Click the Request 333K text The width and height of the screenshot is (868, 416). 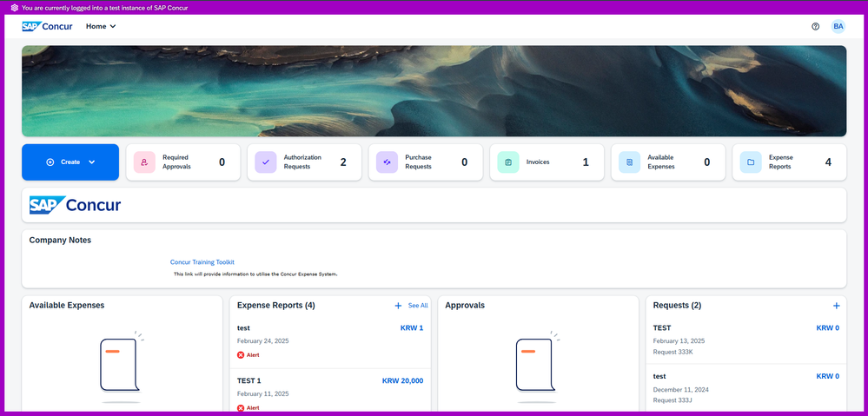coord(673,352)
